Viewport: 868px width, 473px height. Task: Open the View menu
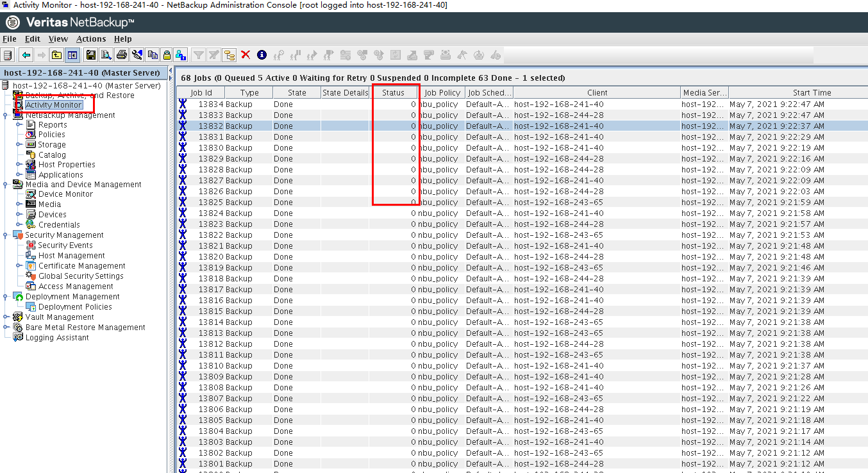(x=58, y=39)
